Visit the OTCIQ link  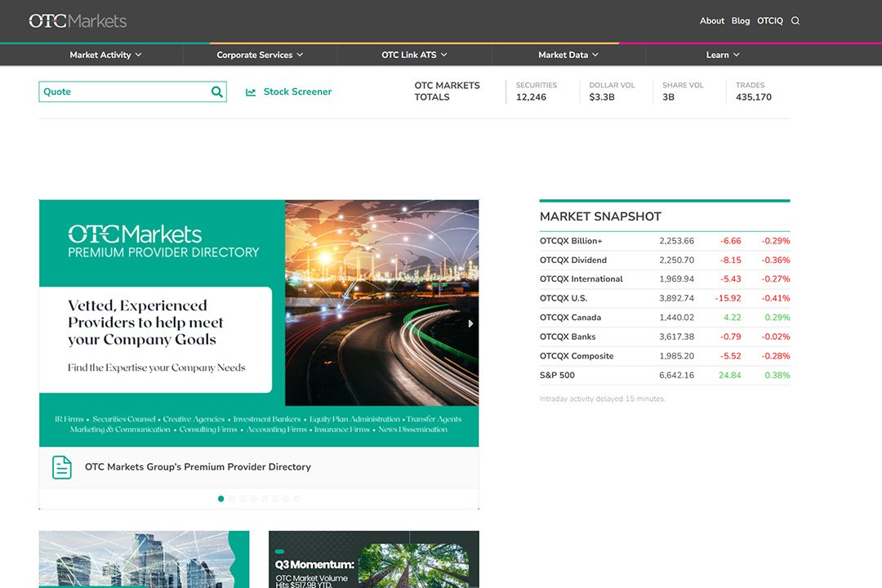coord(770,21)
